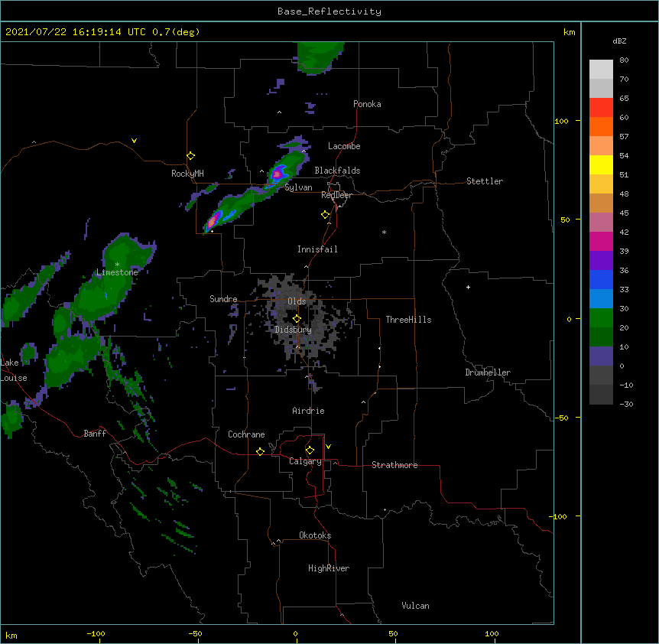
Task: Select the light gray 80 dBZ legend swatch
Action: pos(601,69)
